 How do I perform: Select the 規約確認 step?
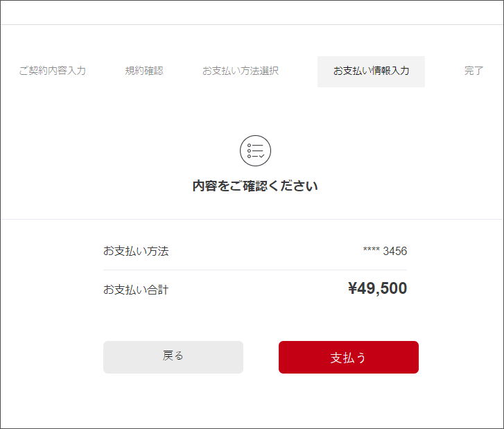tap(144, 71)
